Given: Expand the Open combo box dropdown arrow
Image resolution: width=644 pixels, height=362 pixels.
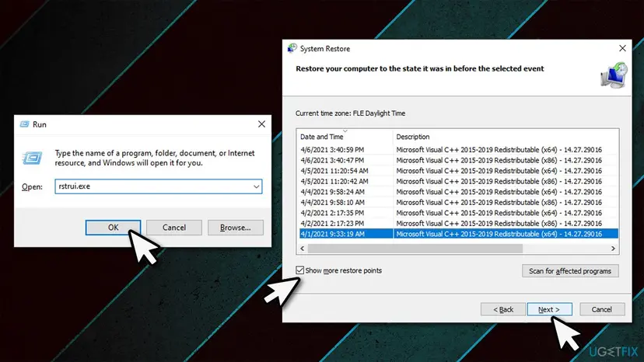Looking at the screenshot, I should [257, 186].
